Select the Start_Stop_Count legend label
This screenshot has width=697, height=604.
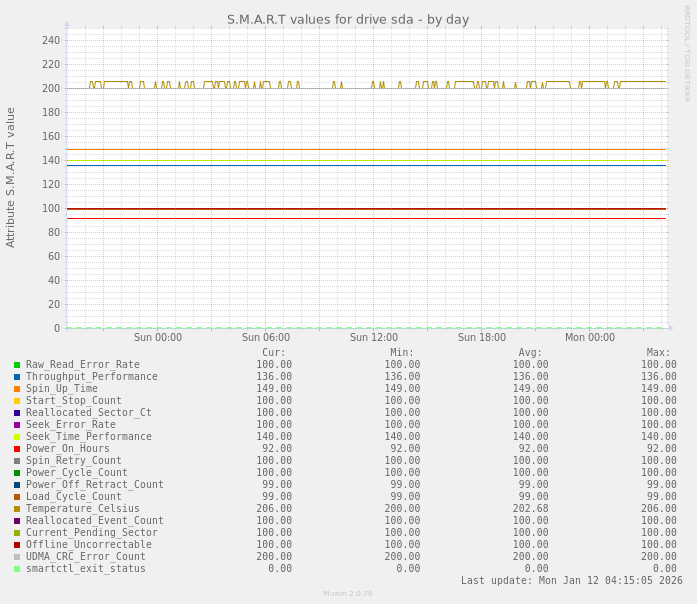click(x=74, y=400)
